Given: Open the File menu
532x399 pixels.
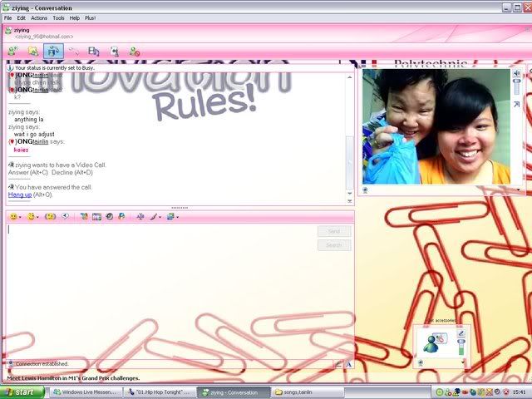Looking at the screenshot, I should pyautogui.click(x=7, y=18).
